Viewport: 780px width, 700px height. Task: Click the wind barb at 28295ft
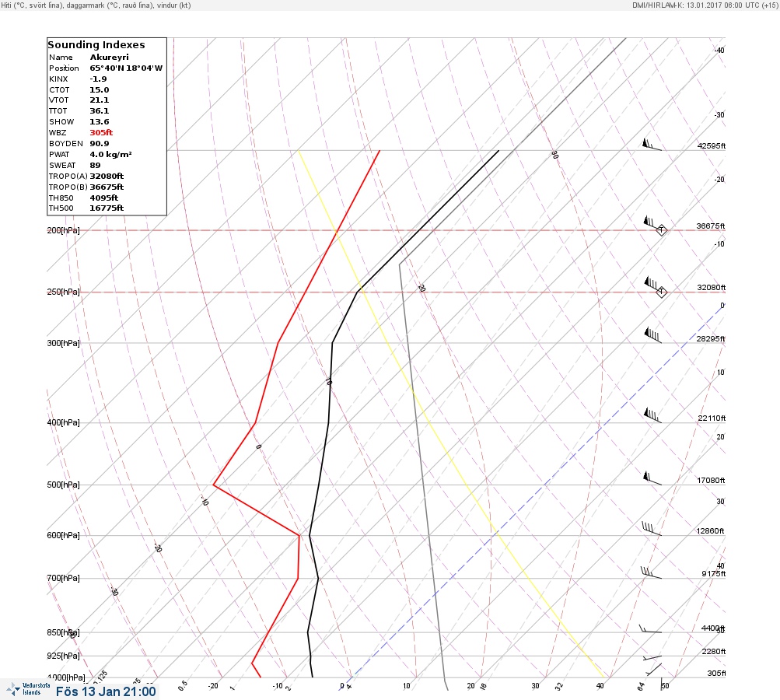(x=652, y=335)
